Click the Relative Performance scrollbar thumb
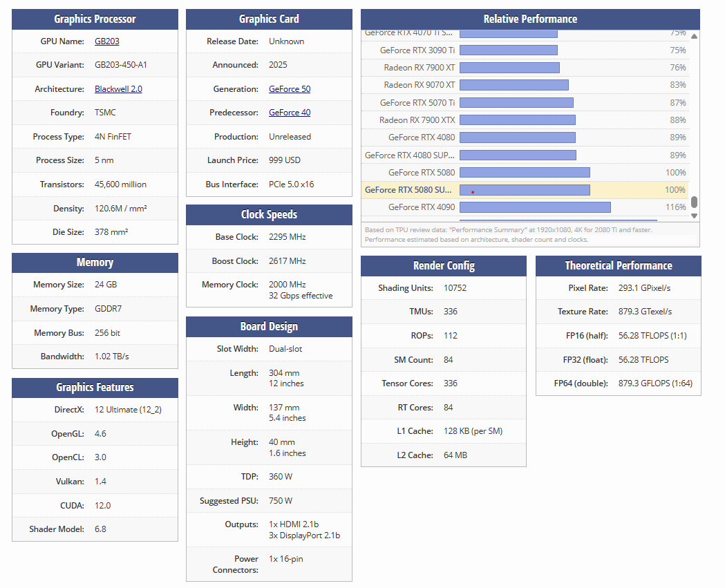Viewport: 725px width, 588px height. point(694,202)
